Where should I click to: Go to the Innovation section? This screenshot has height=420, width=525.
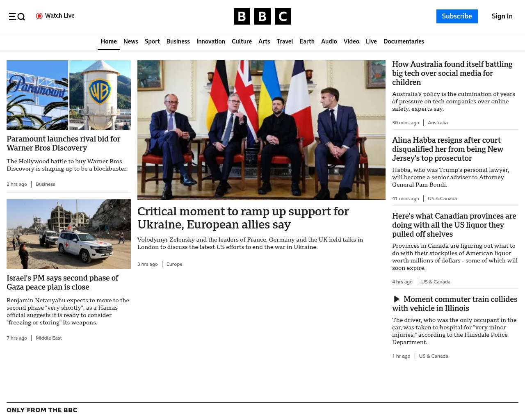tap(210, 41)
